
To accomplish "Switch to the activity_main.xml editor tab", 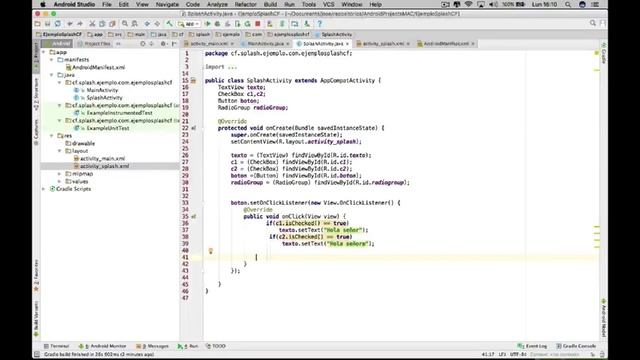I will [x=209, y=44].
